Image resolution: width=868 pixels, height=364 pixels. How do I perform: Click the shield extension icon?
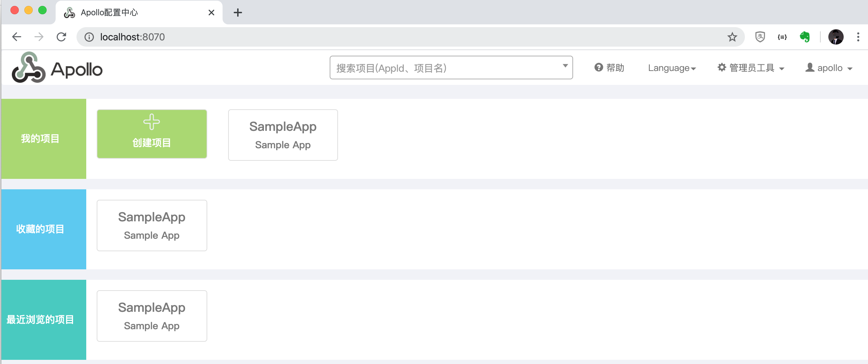(760, 37)
